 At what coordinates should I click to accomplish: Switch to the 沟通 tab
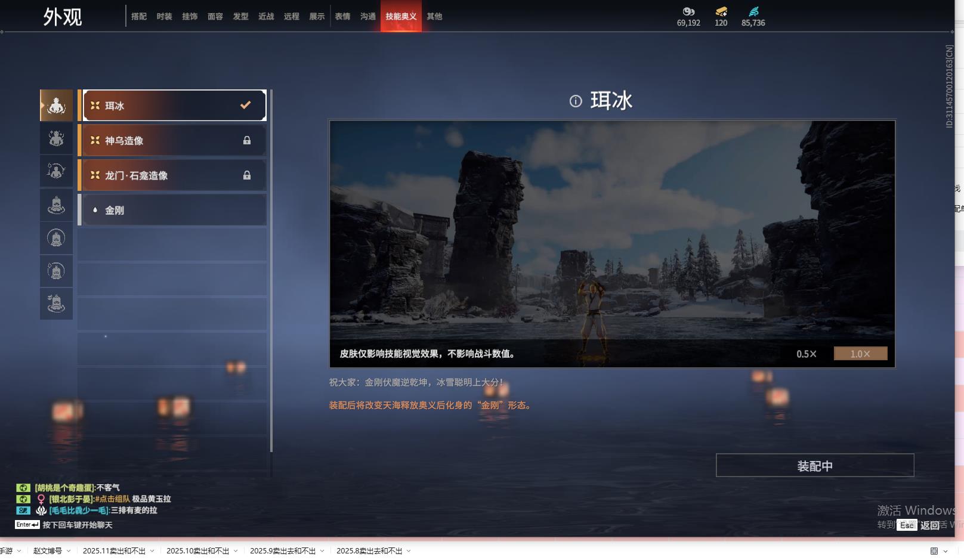pos(368,17)
